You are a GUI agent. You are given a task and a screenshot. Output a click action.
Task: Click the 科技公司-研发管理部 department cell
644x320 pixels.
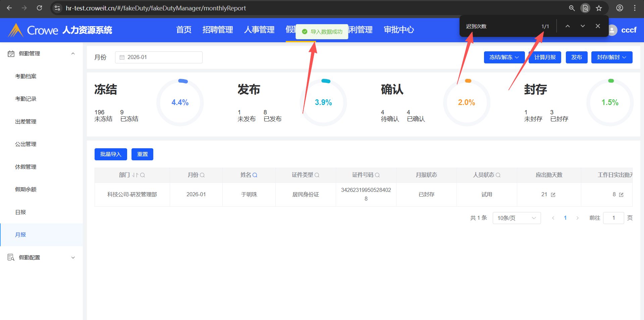132,195
